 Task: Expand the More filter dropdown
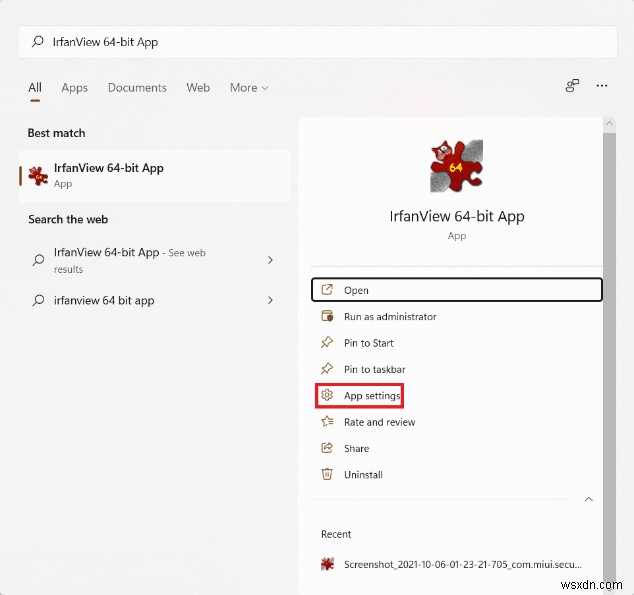[249, 88]
